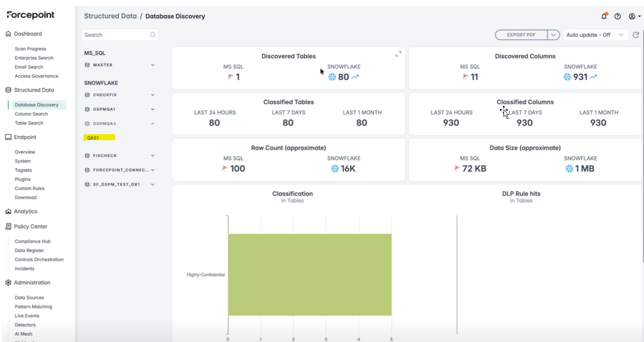Expand the MASTER database node
The image size is (644, 342).
[153, 65]
